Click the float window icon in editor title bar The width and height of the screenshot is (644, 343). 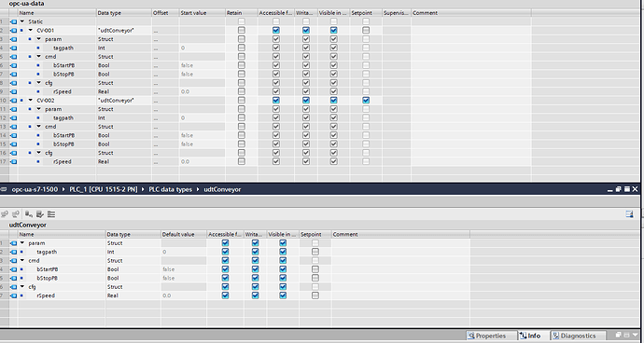pos(618,189)
